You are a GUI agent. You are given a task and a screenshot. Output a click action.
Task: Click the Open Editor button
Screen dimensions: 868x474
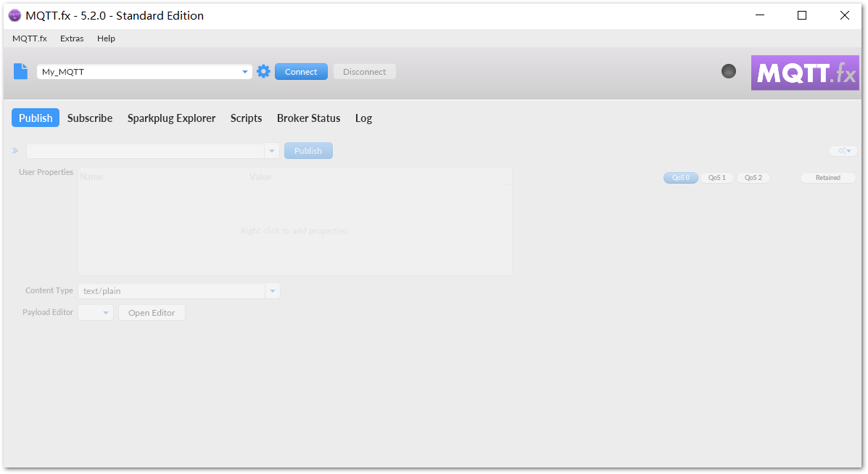(152, 313)
